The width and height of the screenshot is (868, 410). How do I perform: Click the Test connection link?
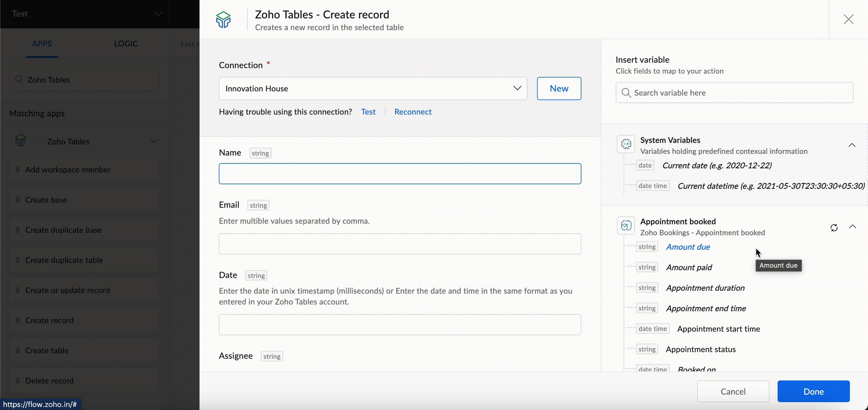pos(368,112)
